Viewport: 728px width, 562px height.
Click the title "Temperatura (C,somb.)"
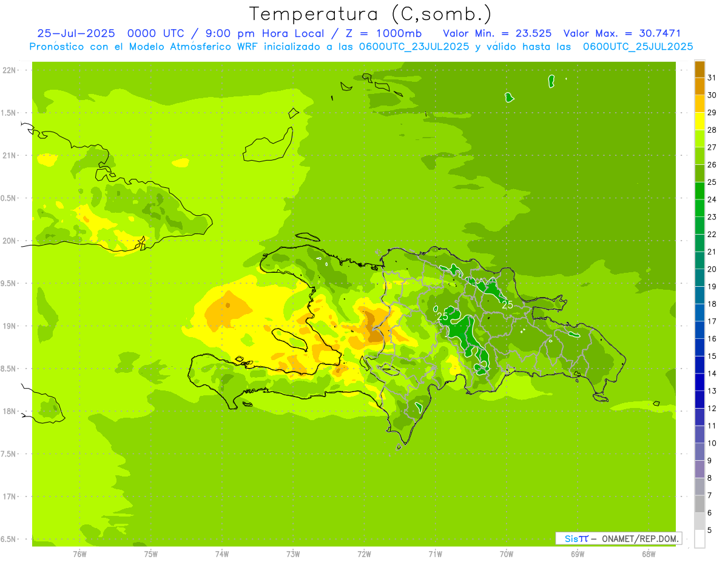pyautogui.click(x=371, y=14)
